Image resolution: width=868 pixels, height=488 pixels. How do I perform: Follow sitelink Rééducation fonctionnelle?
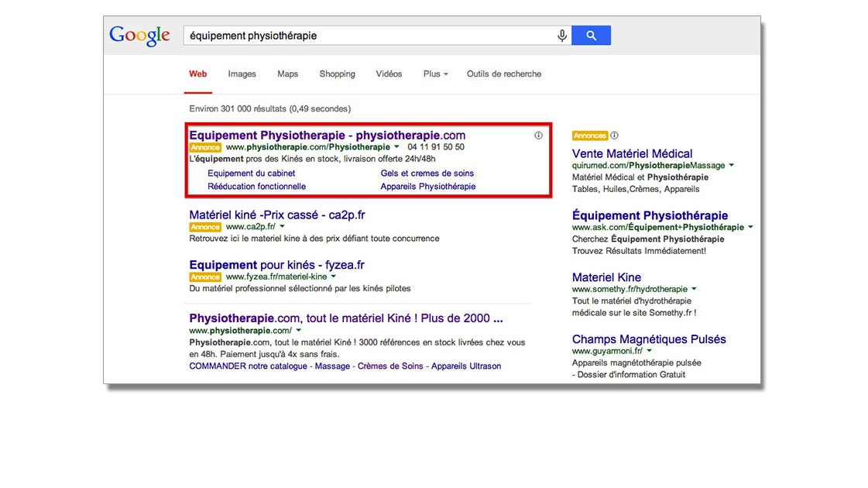coord(256,187)
